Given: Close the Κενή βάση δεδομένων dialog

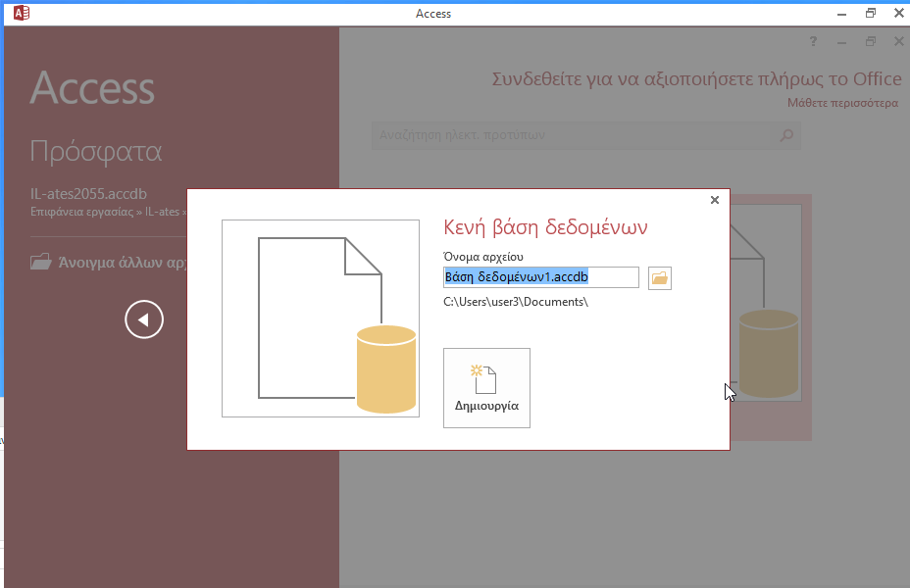Looking at the screenshot, I should point(715,200).
